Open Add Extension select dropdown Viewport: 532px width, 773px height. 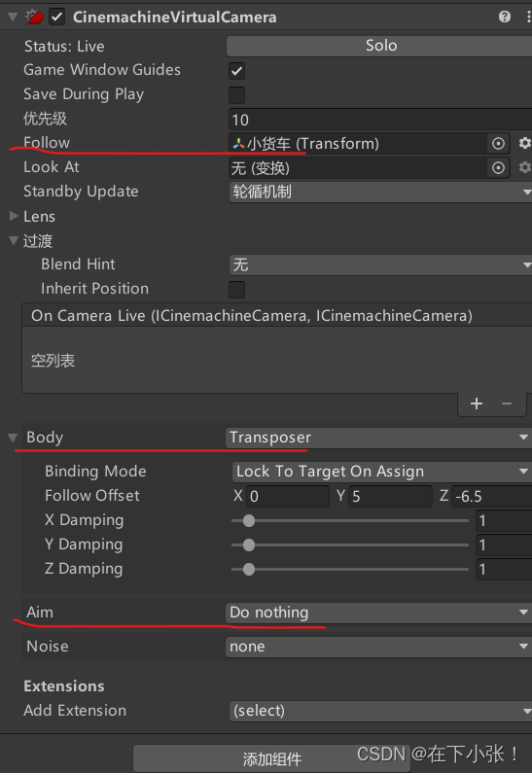point(380,711)
